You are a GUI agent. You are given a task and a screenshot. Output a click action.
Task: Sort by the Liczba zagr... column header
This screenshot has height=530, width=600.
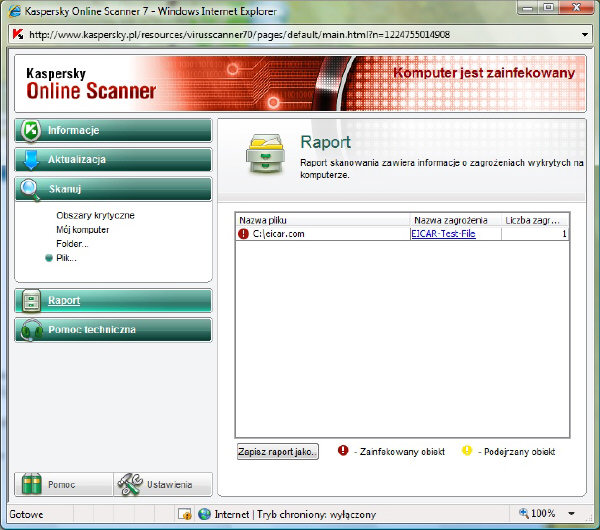click(x=535, y=220)
